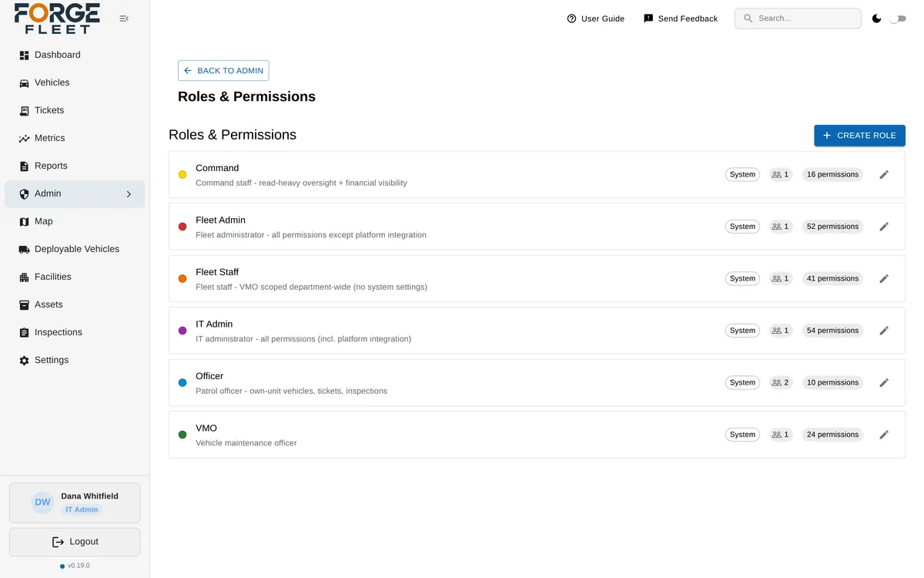Click the '24 permissions' chip

point(832,435)
